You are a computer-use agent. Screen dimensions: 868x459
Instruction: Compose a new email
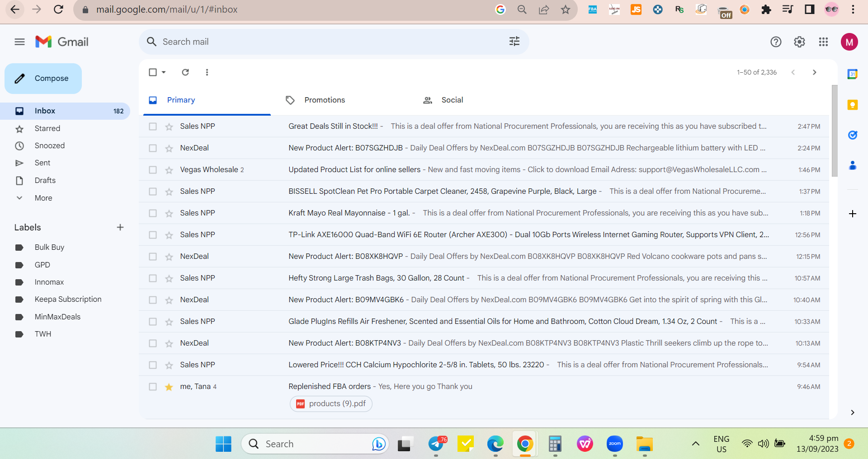43,79
